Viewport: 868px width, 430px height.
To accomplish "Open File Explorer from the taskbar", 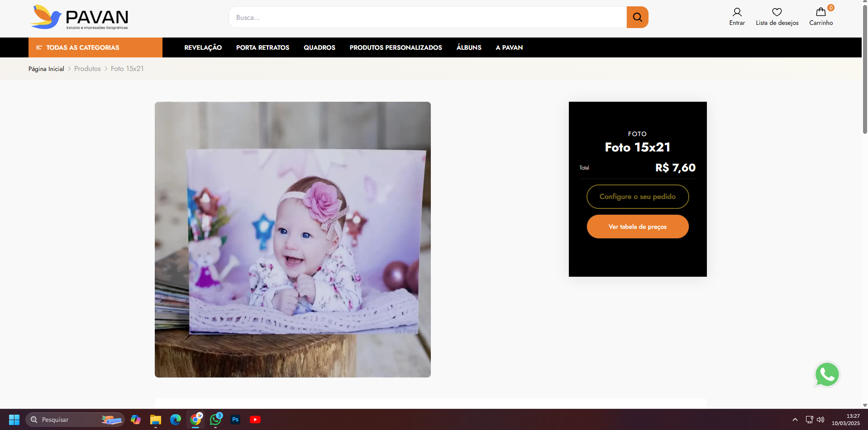I will click(156, 420).
